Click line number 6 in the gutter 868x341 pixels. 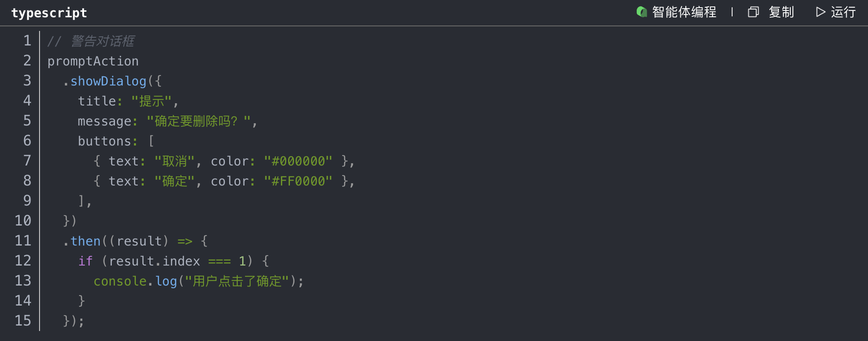[x=27, y=141]
